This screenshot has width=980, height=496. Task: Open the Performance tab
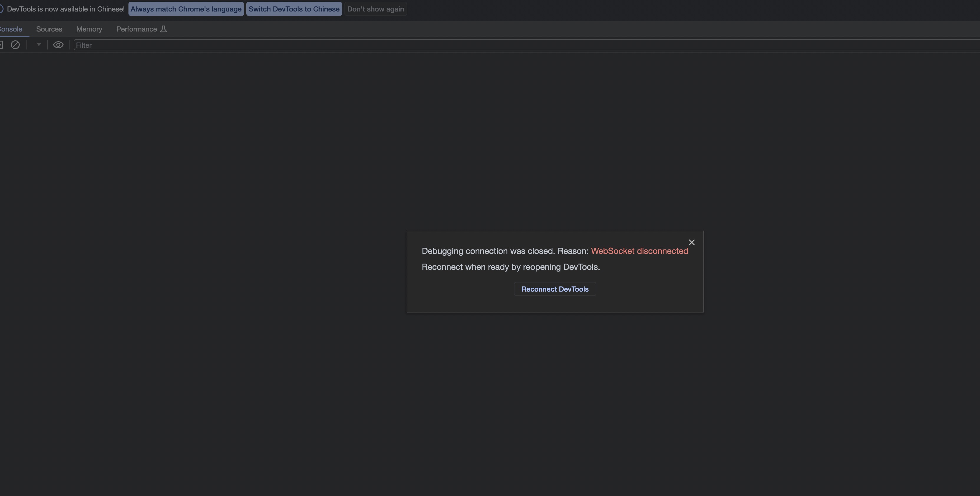pyautogui.click(x=136, y=29)
